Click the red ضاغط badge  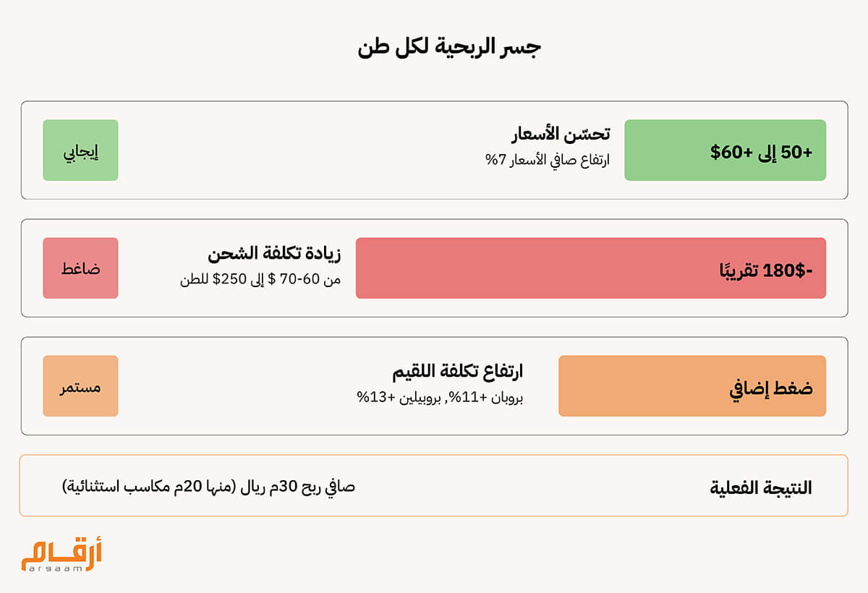(x=80, y=268)
